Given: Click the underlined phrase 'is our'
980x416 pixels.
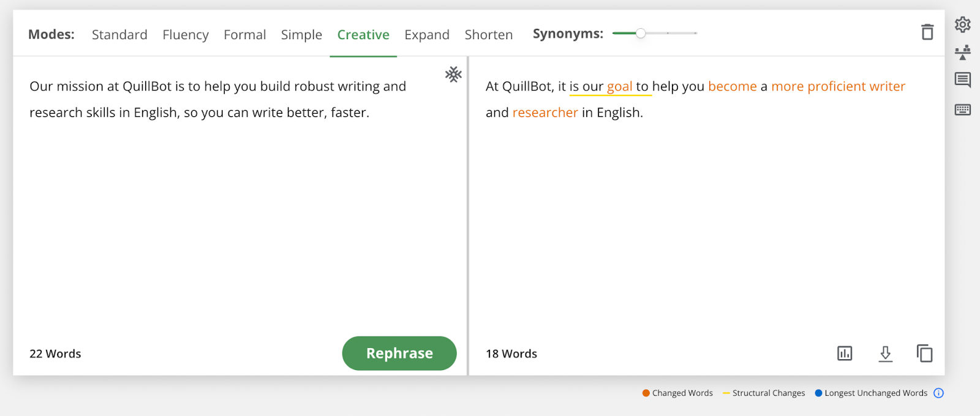Looking at the screenshot, I should coord(586,86).
